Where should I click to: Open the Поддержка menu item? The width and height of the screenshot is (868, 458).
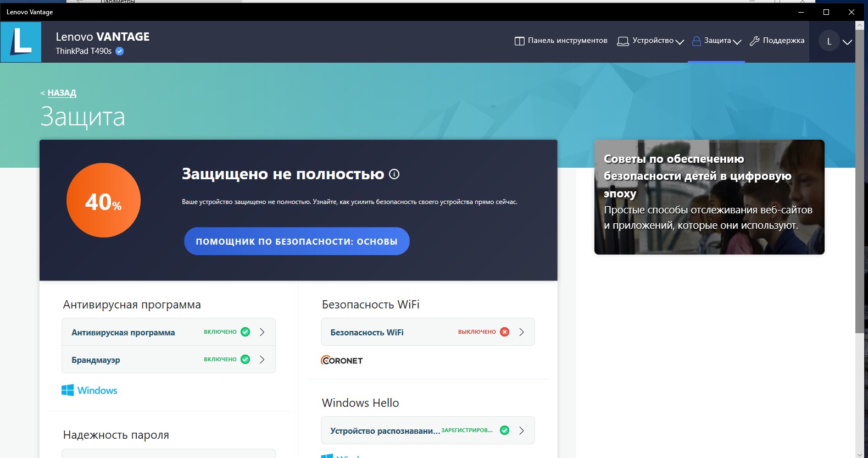777,41
